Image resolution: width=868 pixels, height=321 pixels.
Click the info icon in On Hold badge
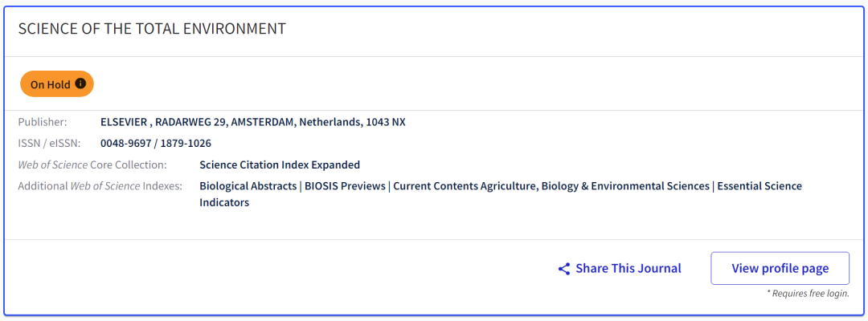click(x=80, y=84)
